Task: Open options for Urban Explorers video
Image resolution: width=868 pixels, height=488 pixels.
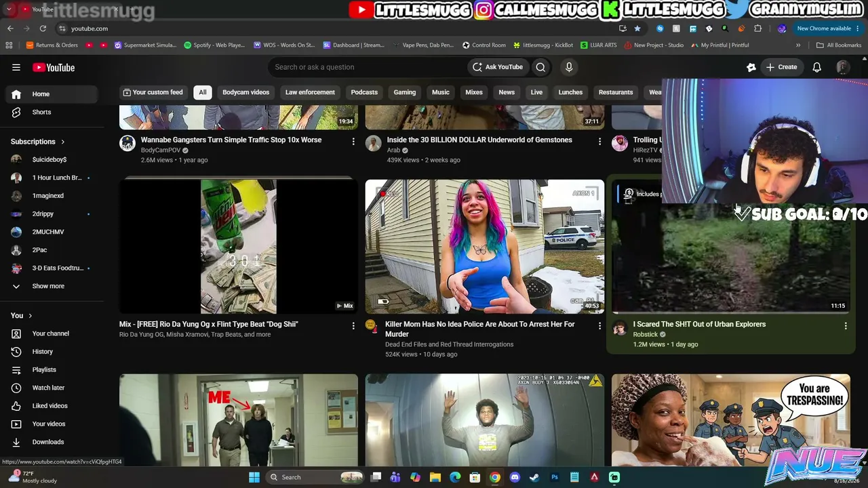Action: 846,325
